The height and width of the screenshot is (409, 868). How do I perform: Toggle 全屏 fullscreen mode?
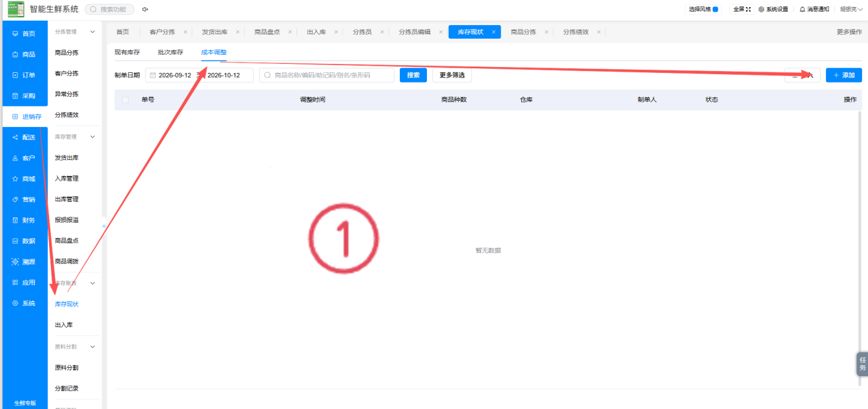tap(741, 10)
